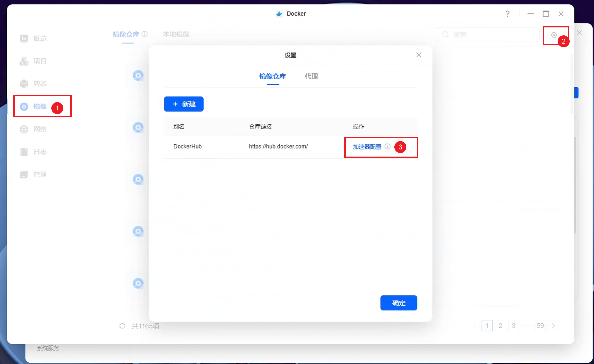Click the https://hub.docker.com/ repository link cell
594x364 pixels.
[x=278, y=146]
